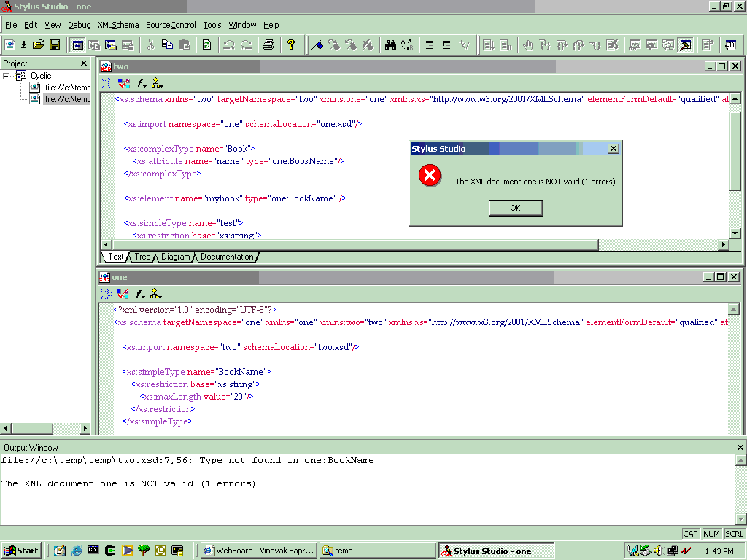This screenshot has width=747, height=560.
Task: Click the two window scroll-down arrow
Action: coord(735,233)
